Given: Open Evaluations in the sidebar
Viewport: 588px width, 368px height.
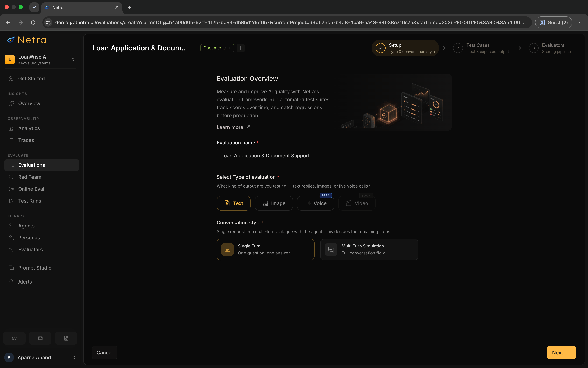Looking at the screenshot, I should [41, 165].
